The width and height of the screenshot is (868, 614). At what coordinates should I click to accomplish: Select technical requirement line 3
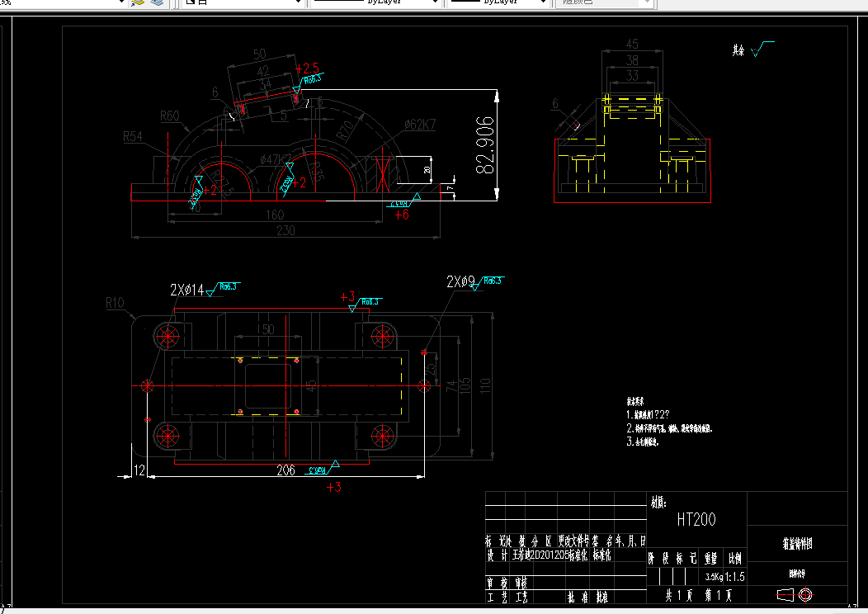tap(643, 442)
